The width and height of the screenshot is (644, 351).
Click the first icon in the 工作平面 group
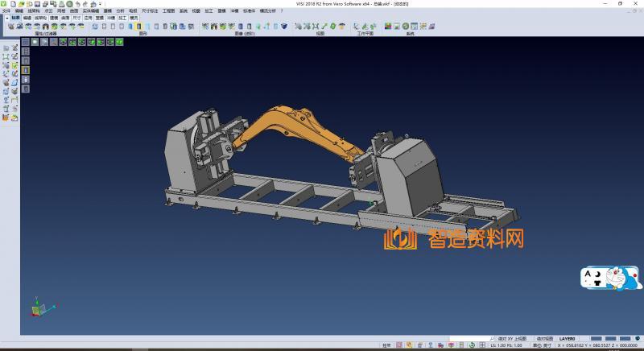pos(354,27)
